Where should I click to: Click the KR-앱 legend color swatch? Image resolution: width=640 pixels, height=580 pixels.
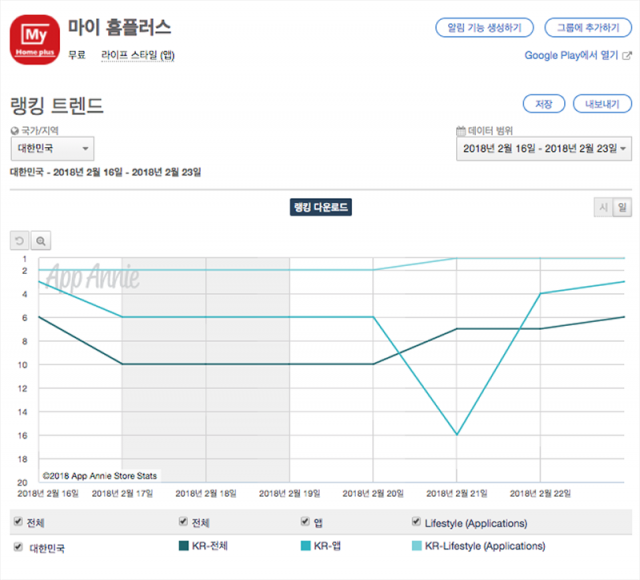pos(305,546)
